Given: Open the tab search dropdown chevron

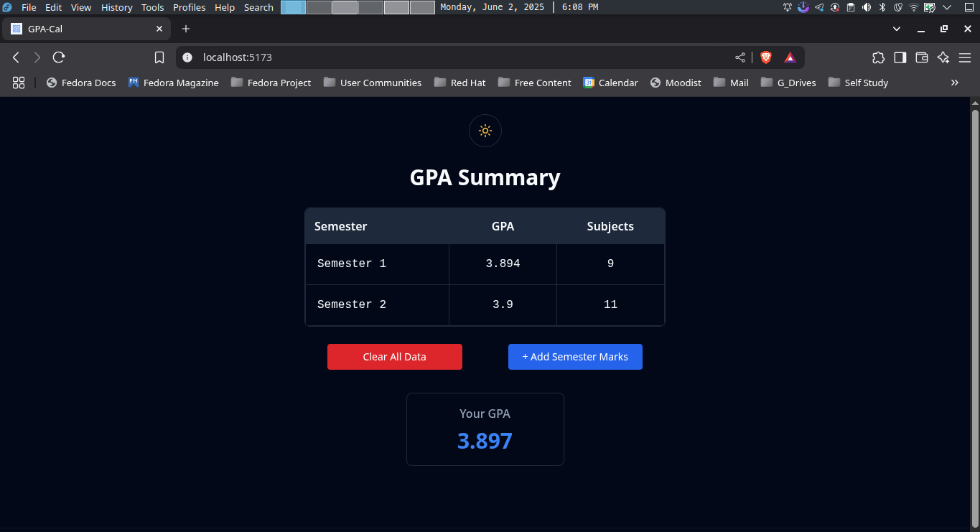Looking at the screenshot, I should click(897, 29).
